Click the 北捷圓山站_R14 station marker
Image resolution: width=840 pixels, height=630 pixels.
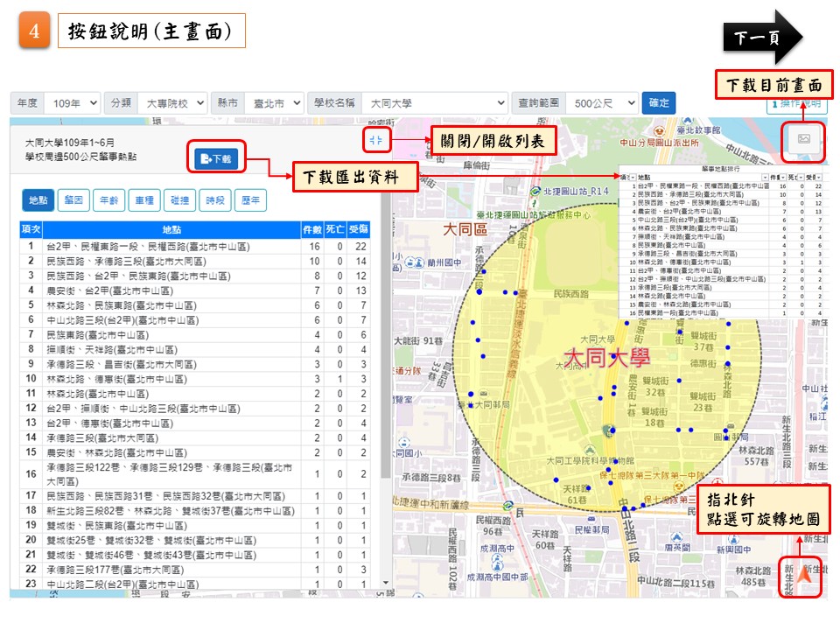click(x=535, y=192)
